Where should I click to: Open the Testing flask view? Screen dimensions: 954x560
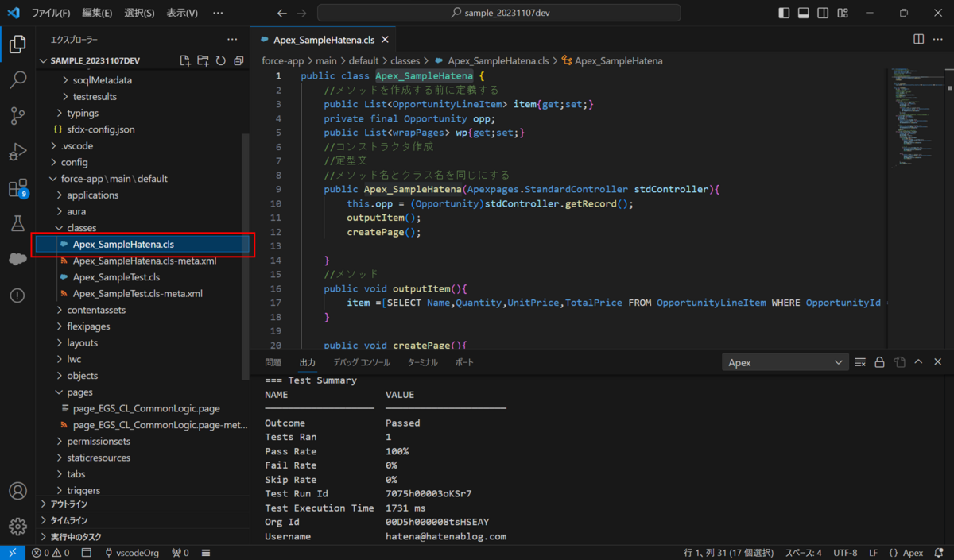point(17,224)
